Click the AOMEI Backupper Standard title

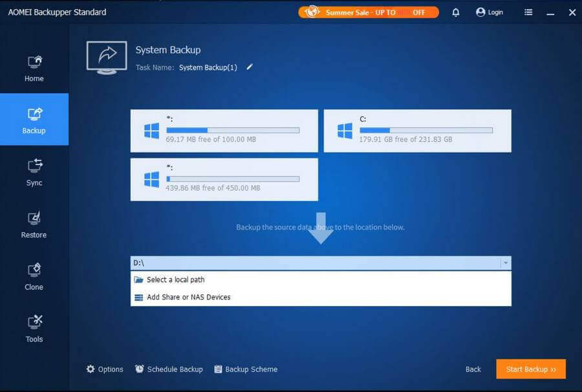[x=57, y=12]
